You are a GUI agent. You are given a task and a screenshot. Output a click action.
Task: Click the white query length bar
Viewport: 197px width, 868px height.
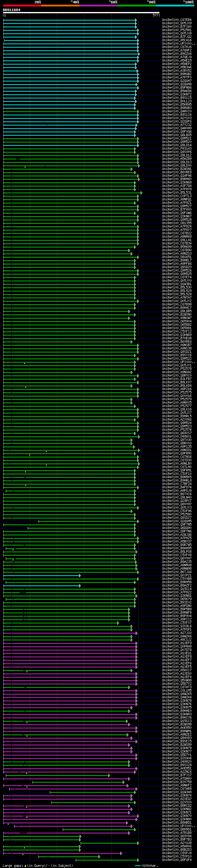(x=81, y=12)
